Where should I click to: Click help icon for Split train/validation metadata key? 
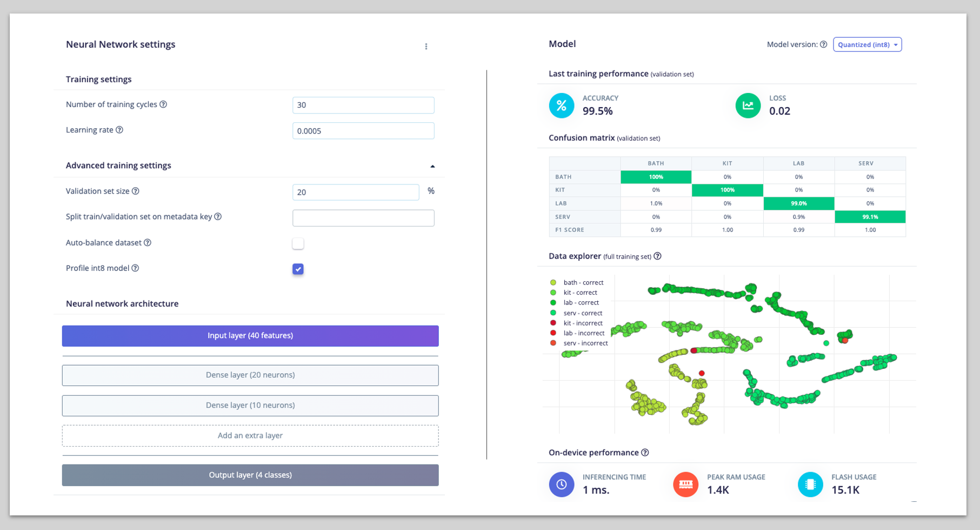(x=218, y=216)
